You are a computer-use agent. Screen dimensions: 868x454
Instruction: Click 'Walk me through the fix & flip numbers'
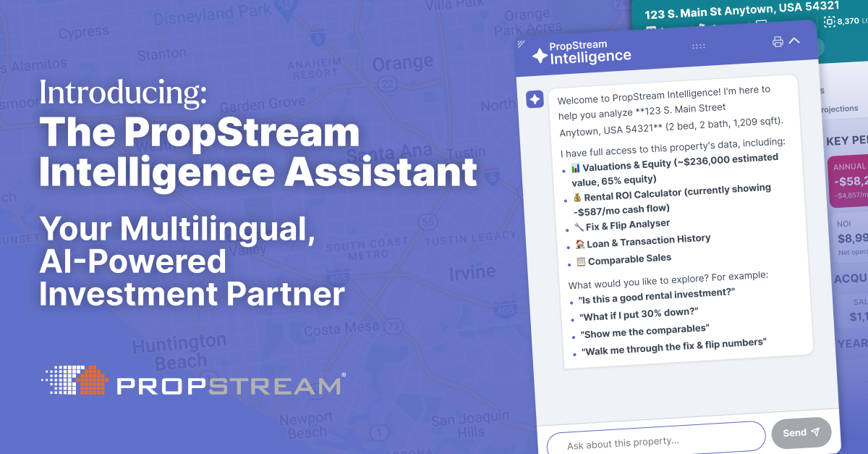673,348
